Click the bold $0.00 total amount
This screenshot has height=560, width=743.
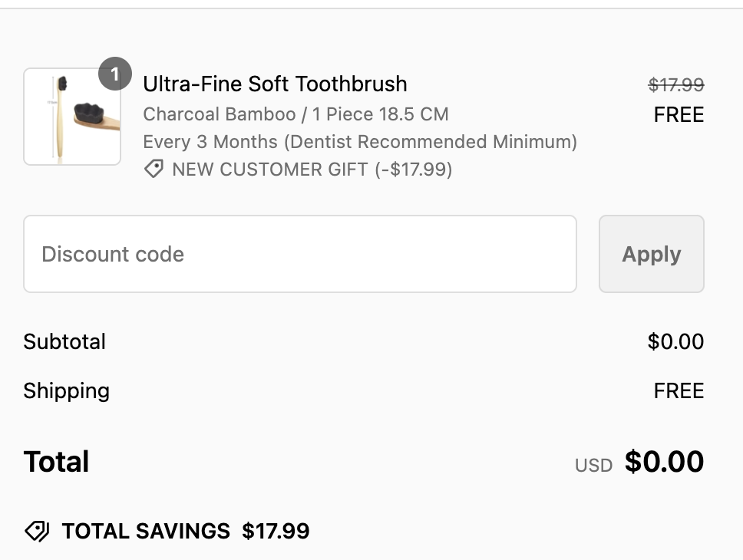coord(664,462)
